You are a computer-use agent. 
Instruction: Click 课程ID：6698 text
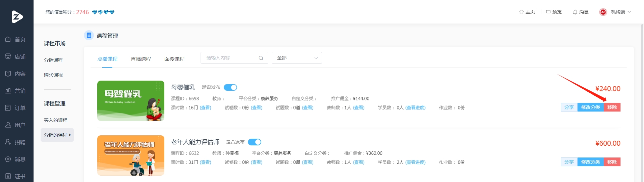185,99
